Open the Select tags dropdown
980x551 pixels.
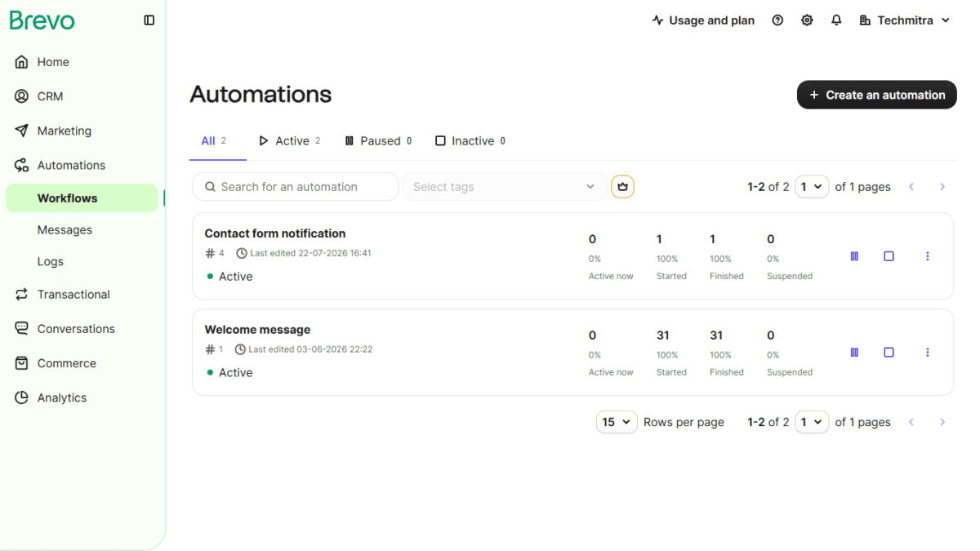click(505, 187)
